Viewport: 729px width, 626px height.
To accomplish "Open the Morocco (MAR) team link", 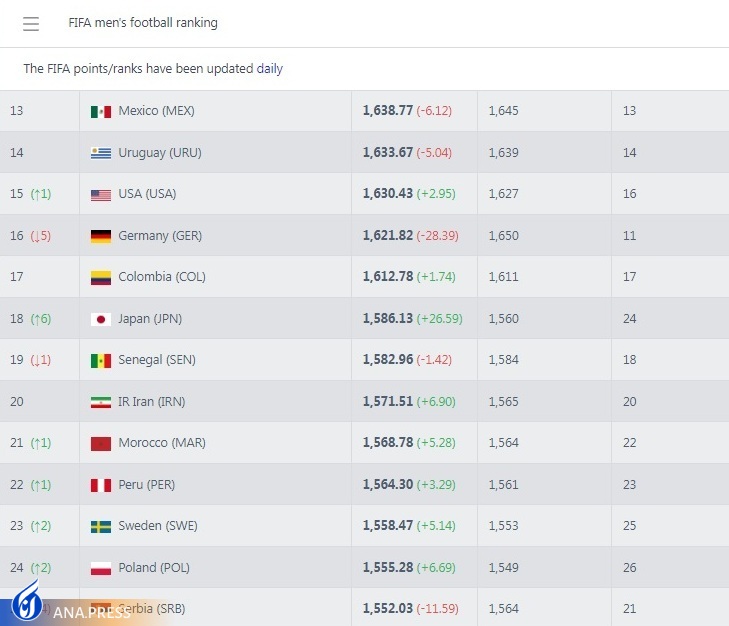I will (x=162, y=443).
